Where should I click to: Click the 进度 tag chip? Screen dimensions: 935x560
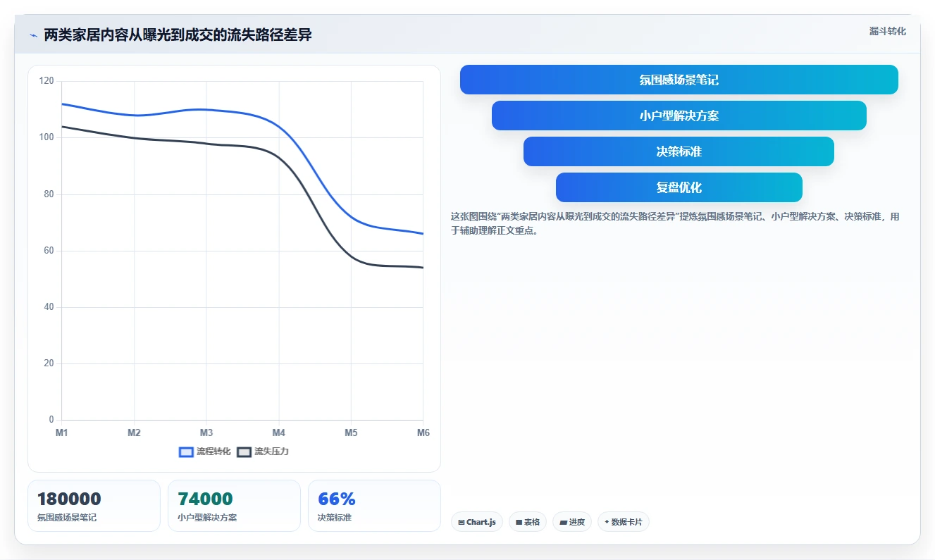tap(572, 522)
